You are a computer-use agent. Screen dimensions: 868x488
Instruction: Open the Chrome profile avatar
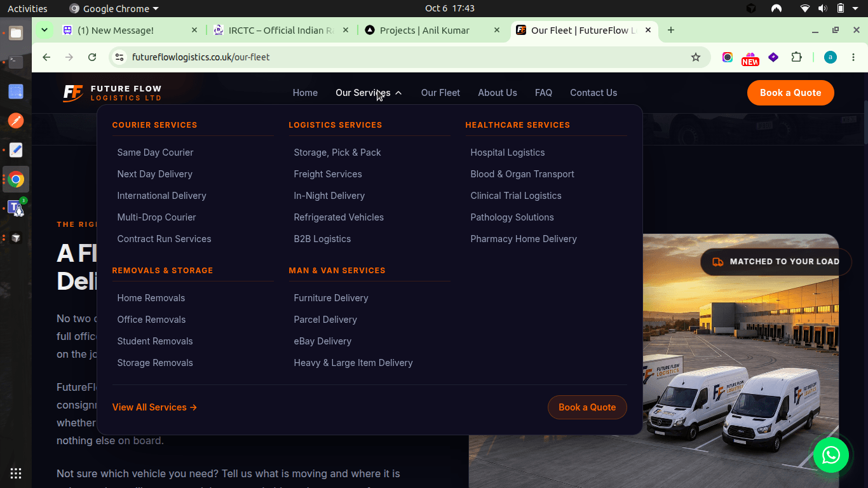pyautogui.click(x=831, y=57)
